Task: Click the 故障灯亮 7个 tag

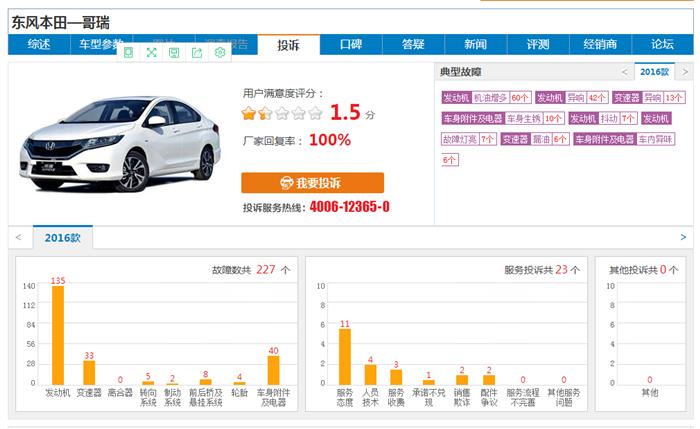Action: pyautogui.click(x=469, y=139)
